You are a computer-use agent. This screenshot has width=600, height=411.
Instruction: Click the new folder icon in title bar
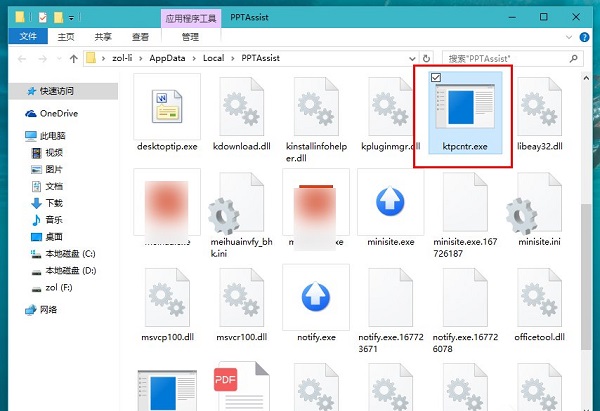58,17
